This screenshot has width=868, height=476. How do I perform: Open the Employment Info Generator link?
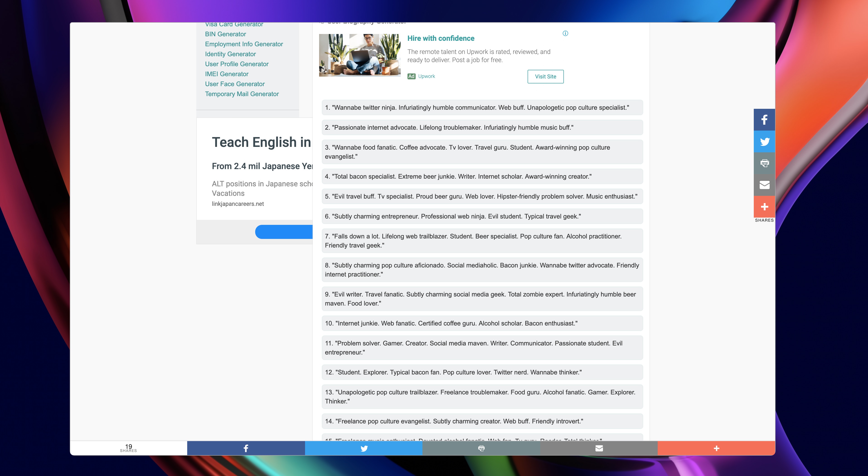244,44
